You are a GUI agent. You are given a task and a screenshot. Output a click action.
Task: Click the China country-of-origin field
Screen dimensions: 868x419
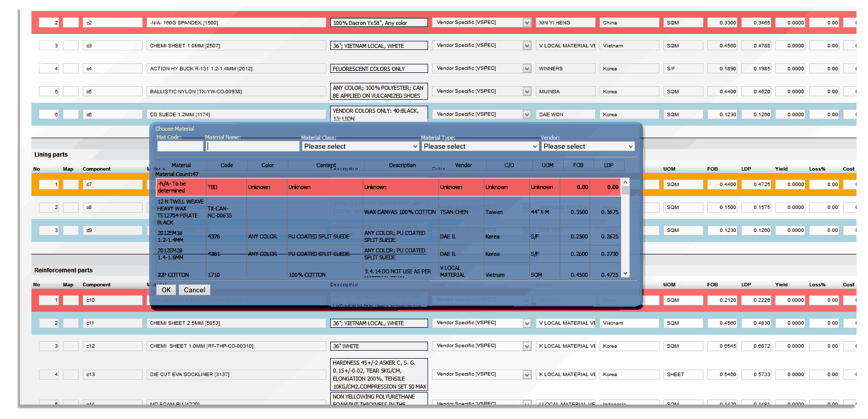(x=630, y=22)
